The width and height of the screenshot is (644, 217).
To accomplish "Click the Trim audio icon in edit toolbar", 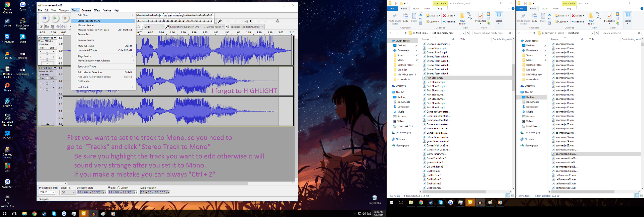I will pyautogui.click(x=58, y=27).
